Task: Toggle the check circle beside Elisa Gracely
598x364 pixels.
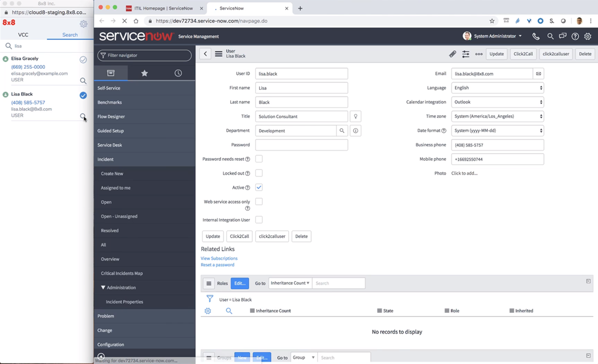Action: (83, 60)
